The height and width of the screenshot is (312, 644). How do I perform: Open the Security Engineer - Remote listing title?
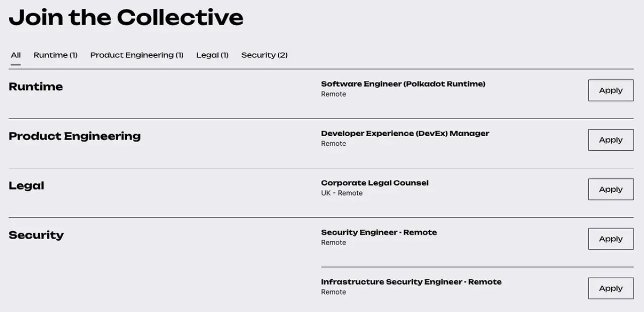pos(379,233)
